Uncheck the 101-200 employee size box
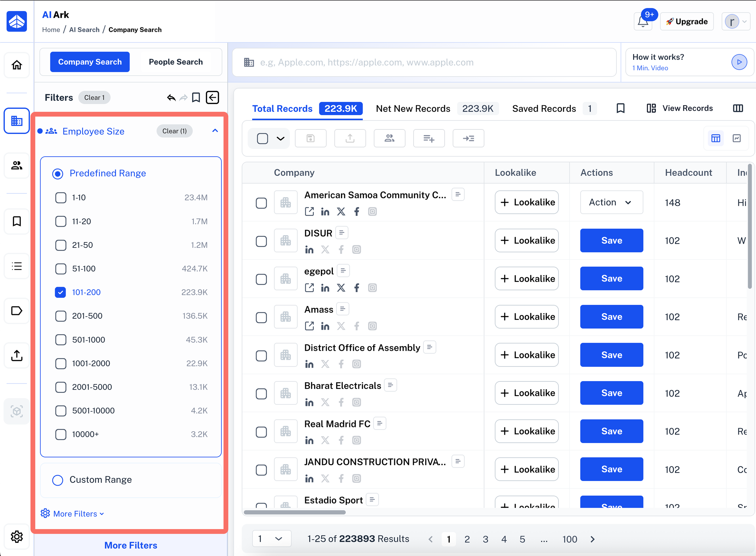The height and width of the screenshot is (556, 756). [x=61, y=292]
